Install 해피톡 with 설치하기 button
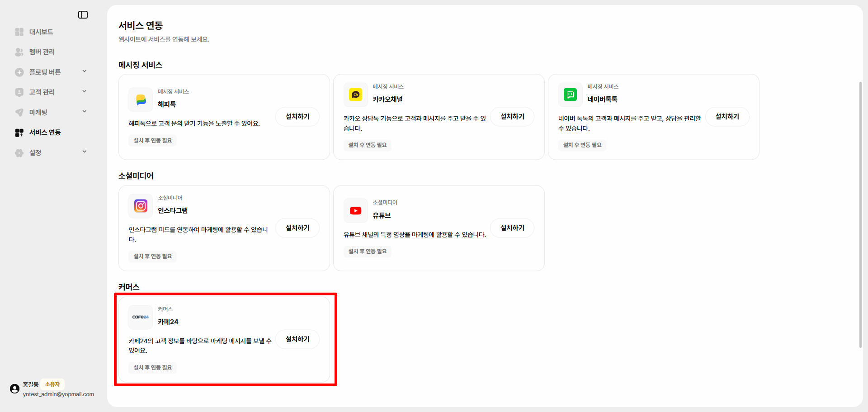Screen dimensions: 868x412 (x=297, y=117)
